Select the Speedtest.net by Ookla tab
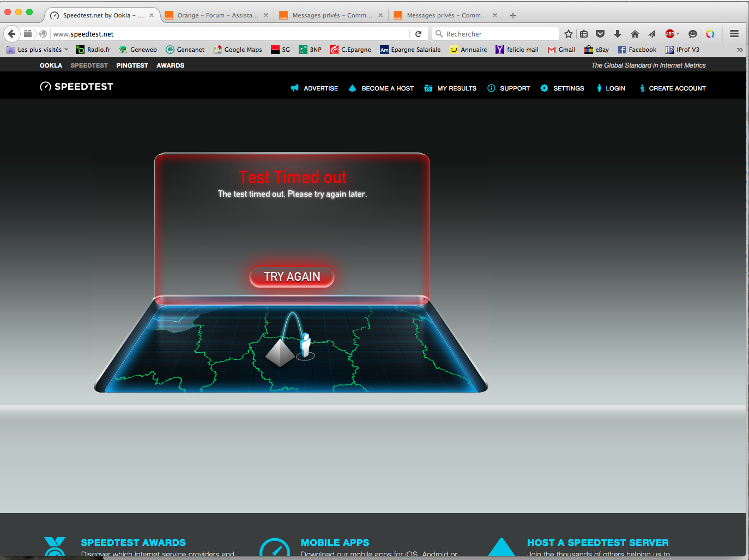749x560 pixels. tap(102, 15)
